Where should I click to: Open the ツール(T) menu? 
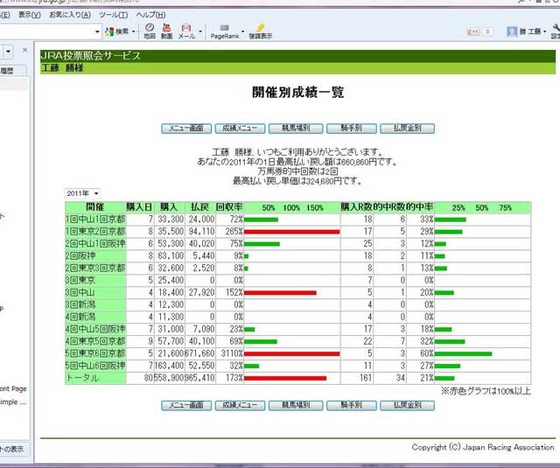tap(113, 15)
